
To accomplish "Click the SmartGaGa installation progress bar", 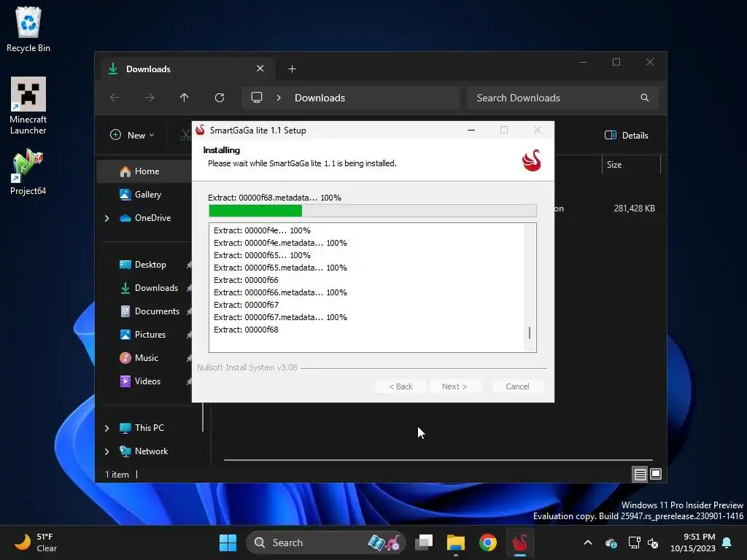I will pos(373,211).
